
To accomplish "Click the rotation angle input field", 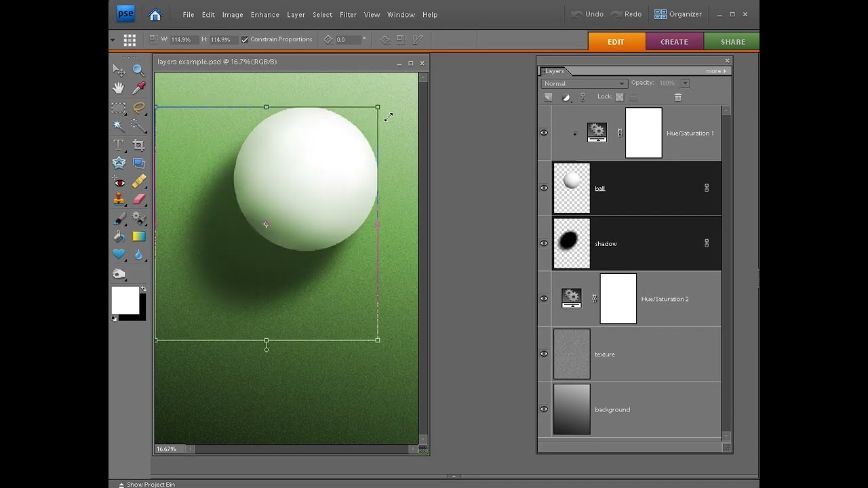I will pos(349,39).
